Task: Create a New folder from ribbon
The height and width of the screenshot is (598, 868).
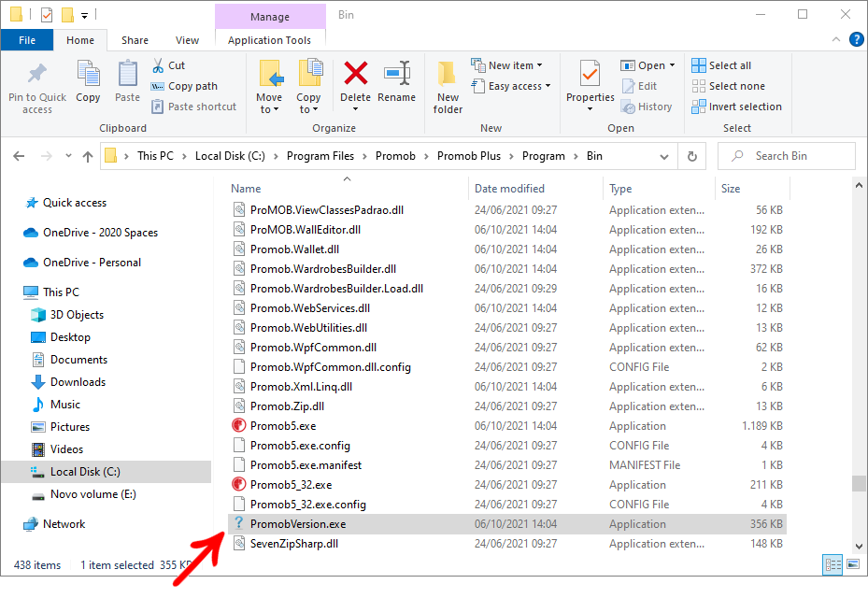Action: 448,88
